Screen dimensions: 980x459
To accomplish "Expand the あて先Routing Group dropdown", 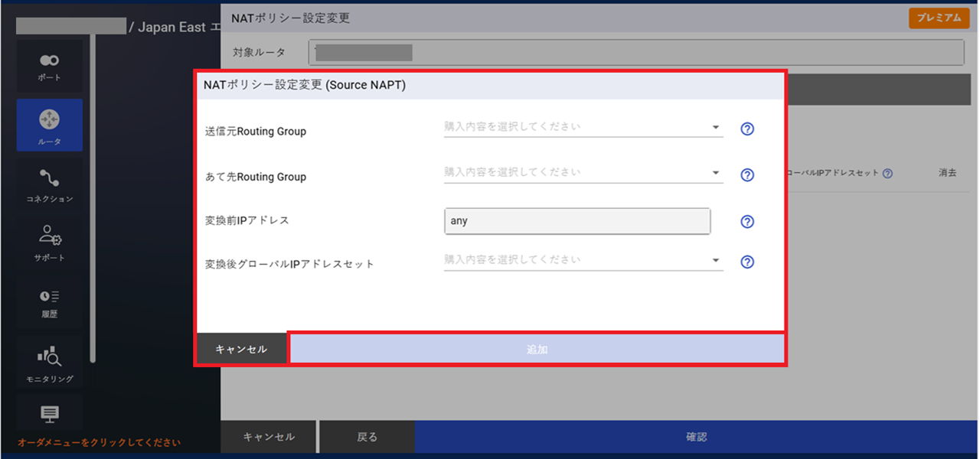I will [583, 173].
